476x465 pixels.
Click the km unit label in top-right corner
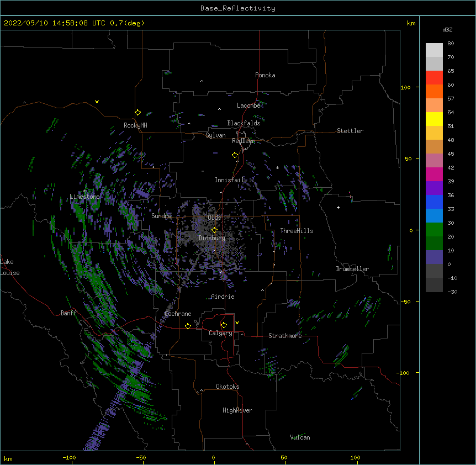411,23
